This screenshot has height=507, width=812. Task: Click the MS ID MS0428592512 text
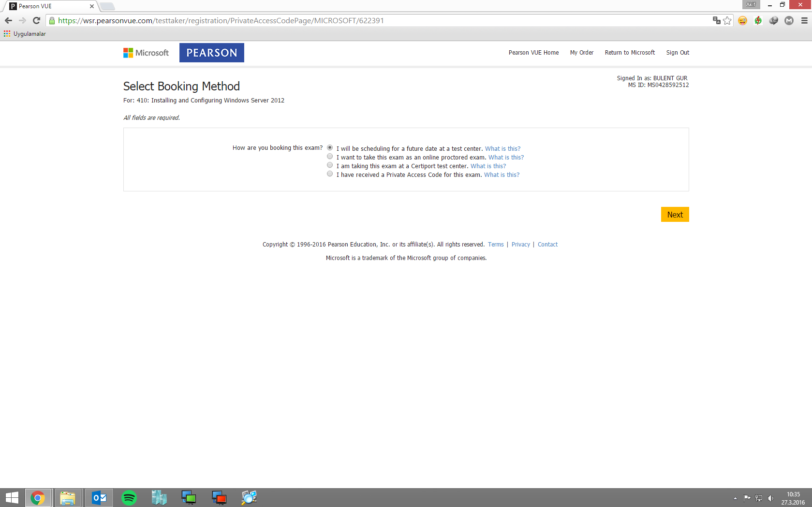click(x=659, y=85)
